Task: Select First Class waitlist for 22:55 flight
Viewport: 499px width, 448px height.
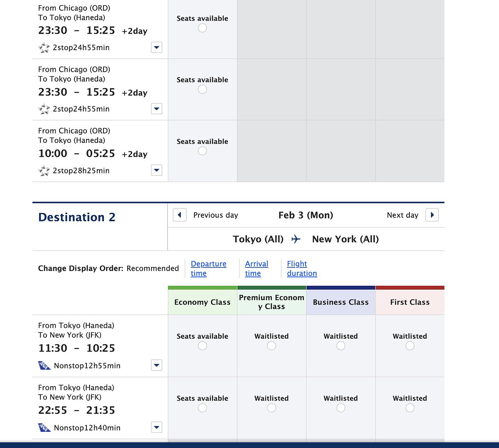Action: click(x=410, y=408)
